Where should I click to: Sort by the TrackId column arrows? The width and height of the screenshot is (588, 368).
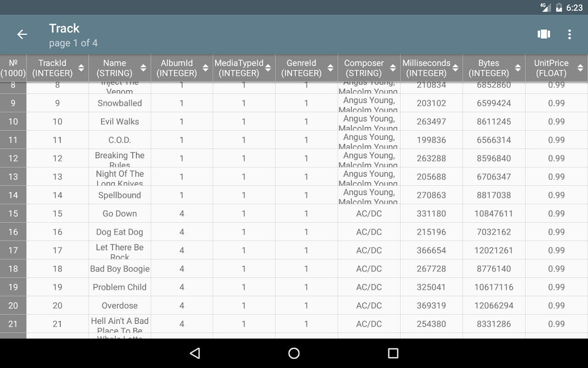(x=81, y=68)
